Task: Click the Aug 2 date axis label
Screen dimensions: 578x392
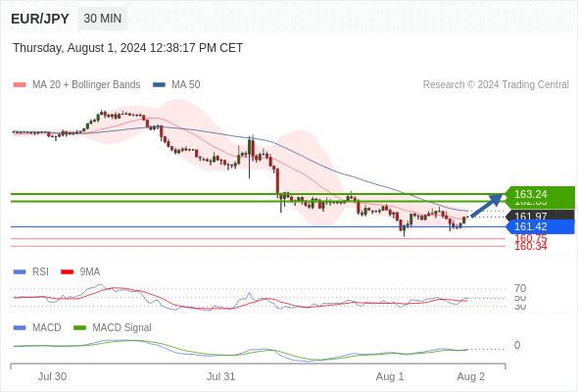Action: pos(471,376)
